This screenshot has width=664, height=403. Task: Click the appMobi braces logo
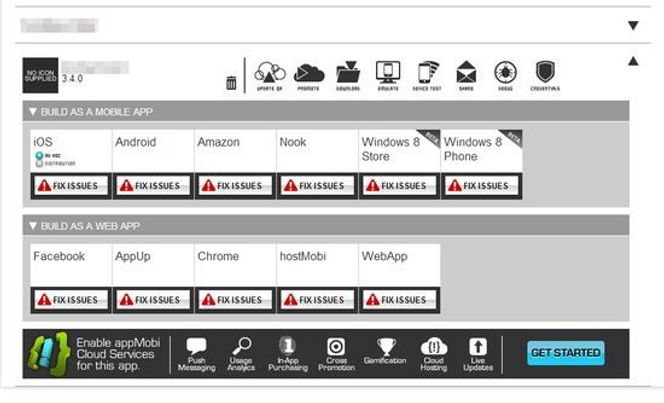tap(48, 354)
